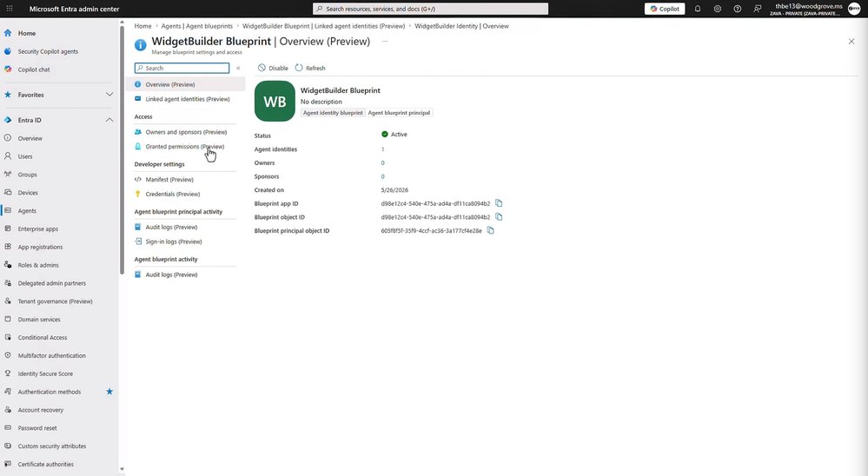The height and width of the screenshot is (476, 868).
Task: Open App registrations
Action: pos(40,248)
